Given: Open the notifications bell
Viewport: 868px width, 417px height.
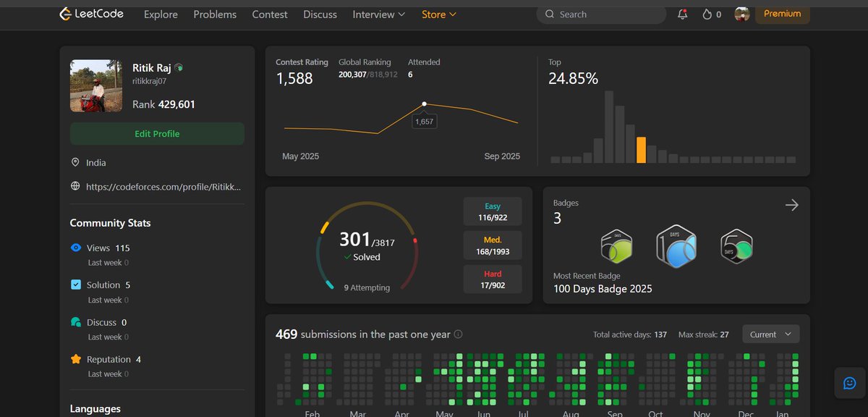Looking at the screenshot, I should tap(683, 14).
